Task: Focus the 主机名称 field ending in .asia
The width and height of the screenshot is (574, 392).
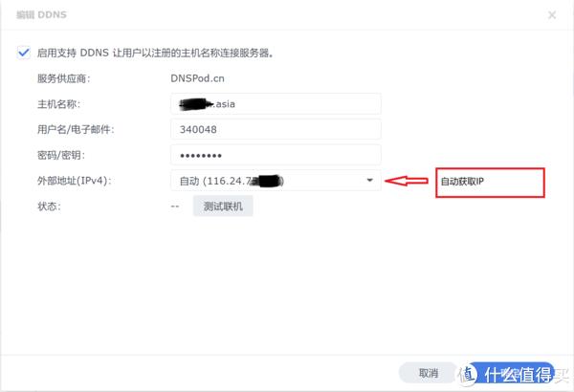Action: pos(276,104)
